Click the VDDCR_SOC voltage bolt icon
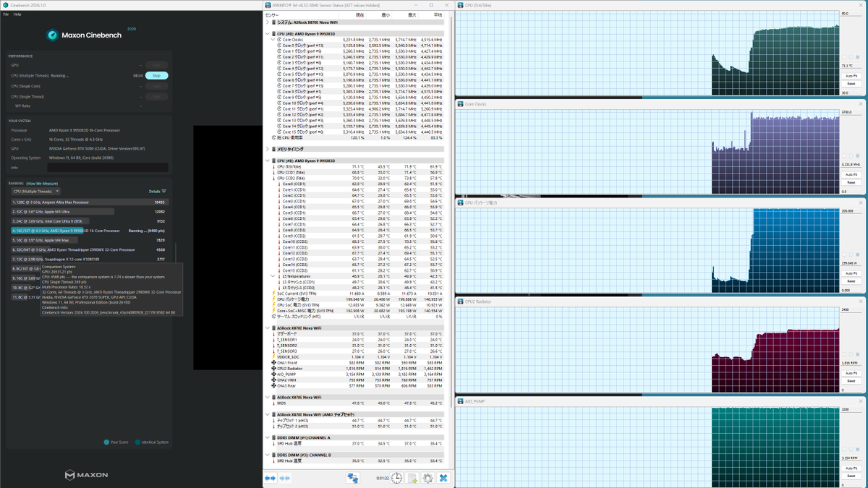868x488 pixels. point(274,357)
